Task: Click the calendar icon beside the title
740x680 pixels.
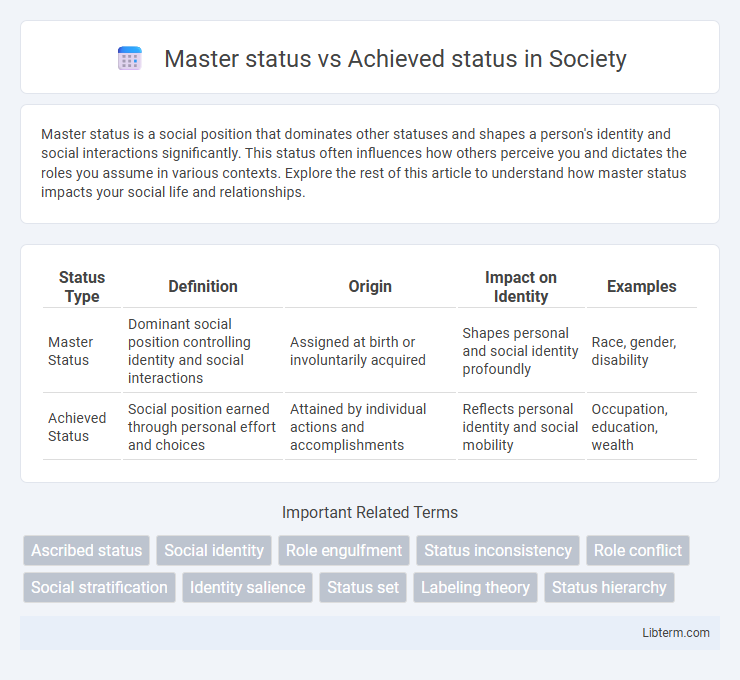Action: pyautogui.click(x=130, y=59)
